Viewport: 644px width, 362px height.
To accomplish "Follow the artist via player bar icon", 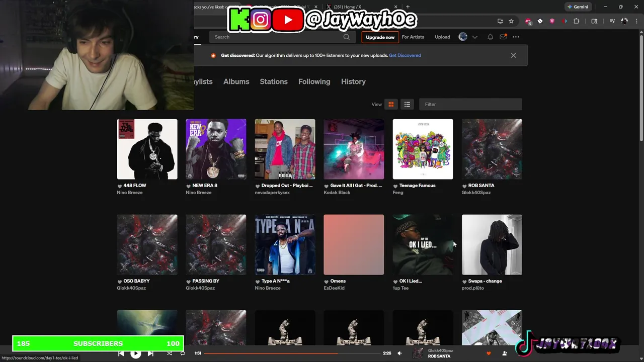I will click(505, 353).
